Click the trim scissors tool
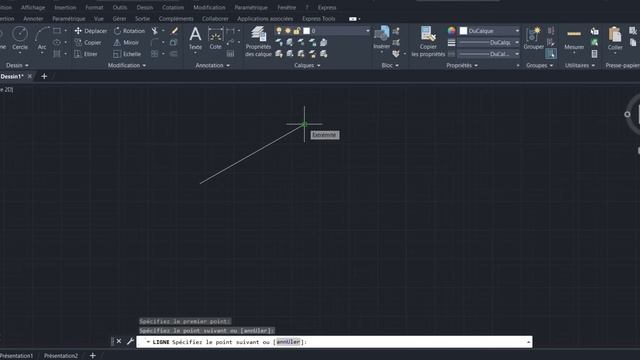Image resolution: width=640 pixels, height=360 pixels. [x=155, y=31]
